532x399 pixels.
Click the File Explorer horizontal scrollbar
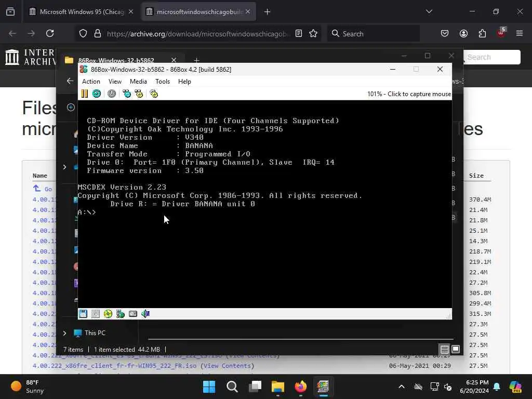(x=301, y=339)
